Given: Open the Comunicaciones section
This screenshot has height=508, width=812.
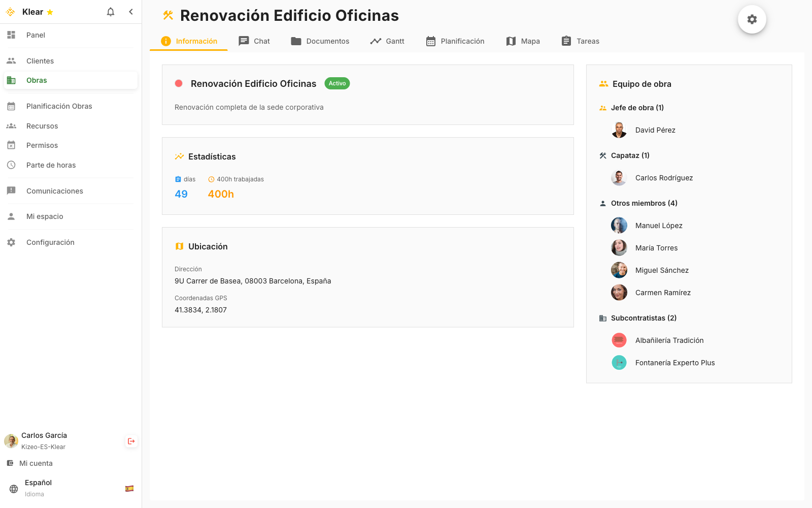Looking at the screenshot, I should [x=54, y=191].
